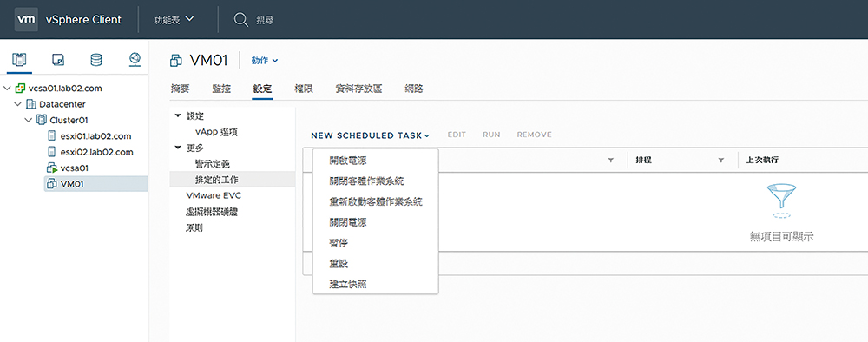Click the VM icon beside VM01 in tree
The height and width of the screenshot is (342, 868).
(x=52, y=184)
